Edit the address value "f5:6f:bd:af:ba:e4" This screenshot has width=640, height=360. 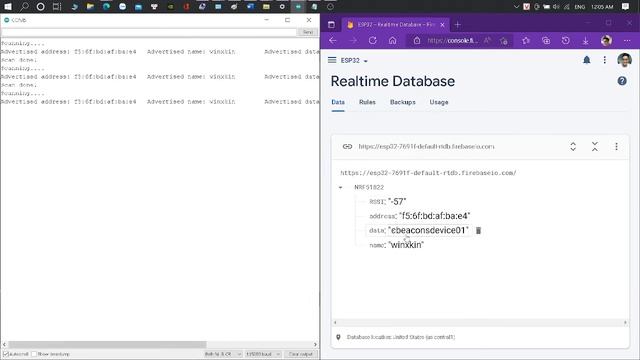point(434,216)
